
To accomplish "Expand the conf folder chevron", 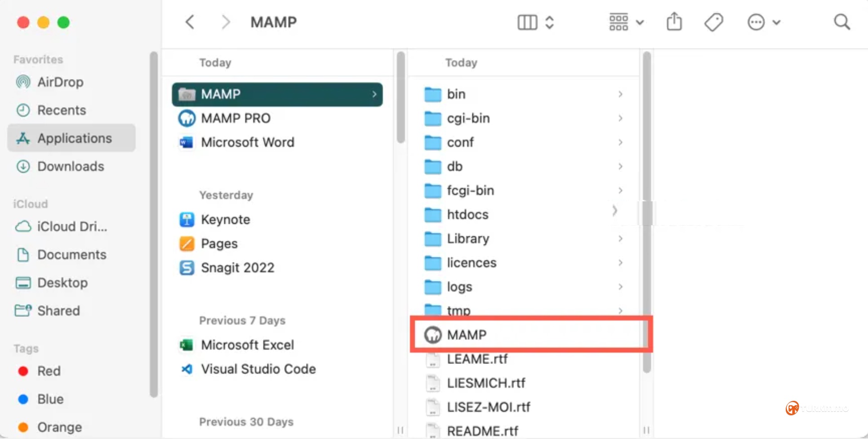I will tap(620, 142).
